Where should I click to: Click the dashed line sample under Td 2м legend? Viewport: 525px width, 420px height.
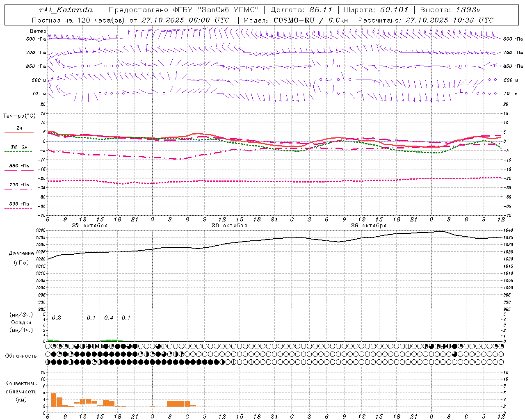pyautogui.click(x=18, y=152)
